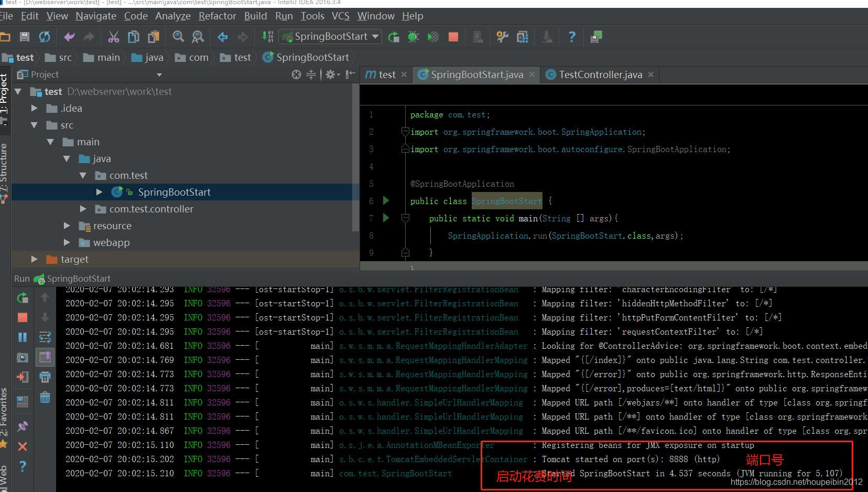Collapse the test root project node
The height and width of the screenshot is (492, 868).
point(18,92)
